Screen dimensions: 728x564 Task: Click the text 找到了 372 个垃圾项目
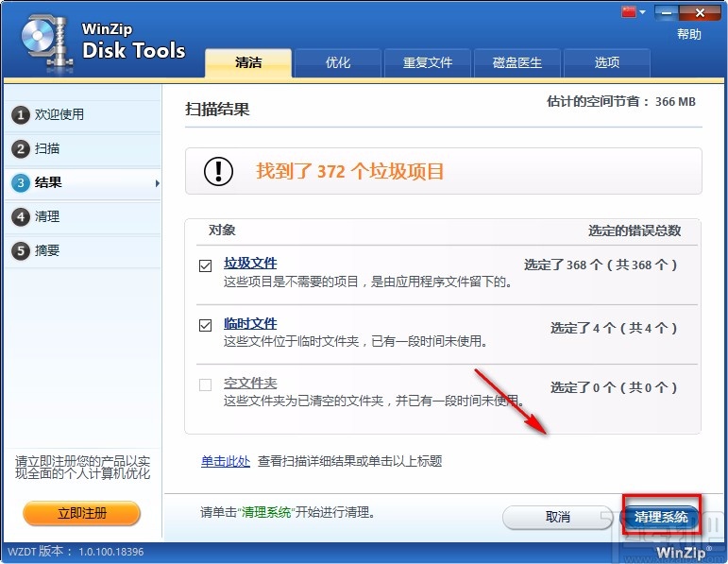pyautogui.click(x=350, y=171)
